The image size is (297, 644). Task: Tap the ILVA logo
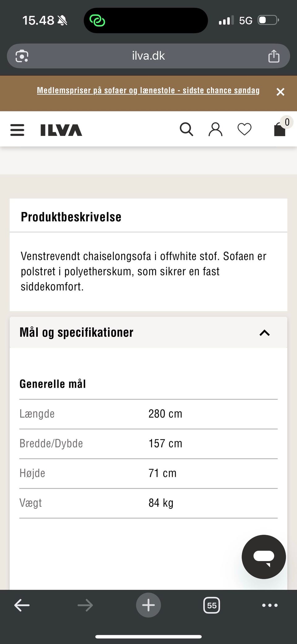coord(61,130)
